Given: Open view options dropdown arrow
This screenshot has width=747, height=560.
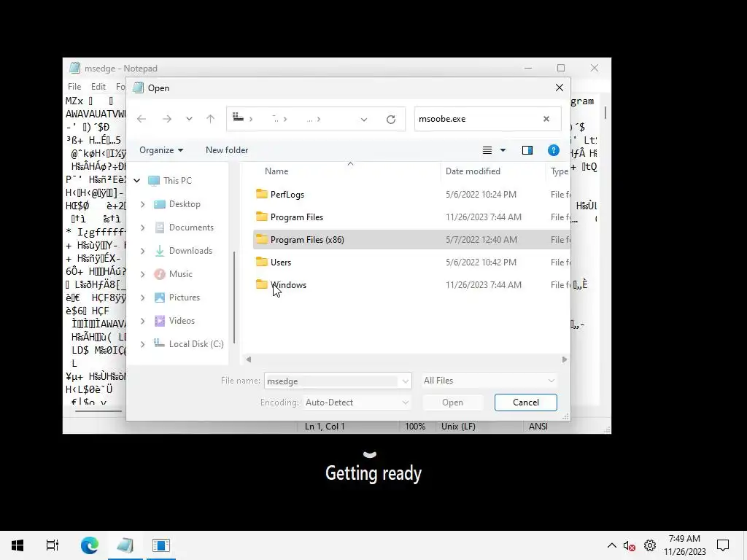Looking at the screenshot, I should click(x=503, y=150).
